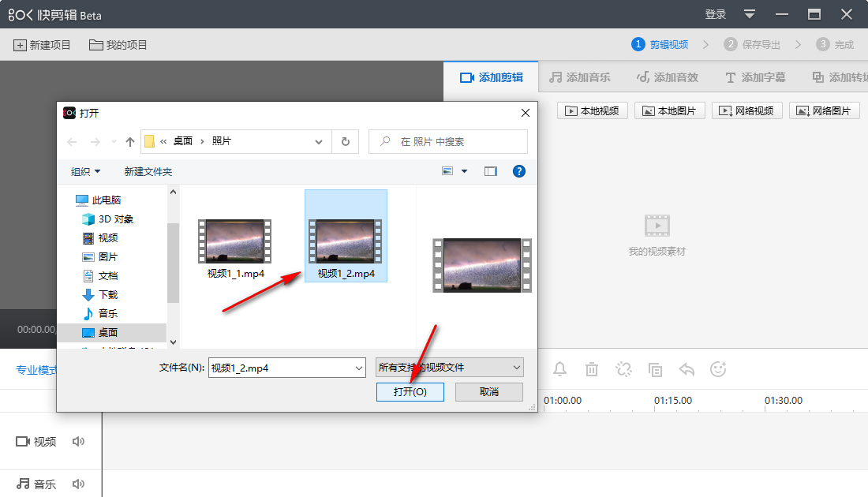Switch to the 添加音效 tab
Image resolution: width=868 pixels, height=497 pixels.
[668, 77]
